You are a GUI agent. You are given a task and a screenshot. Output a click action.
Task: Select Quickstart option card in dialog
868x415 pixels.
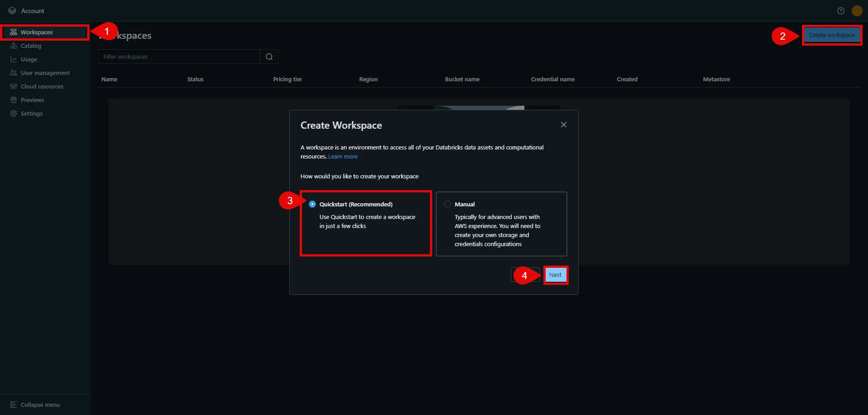(x=366, y=223)
